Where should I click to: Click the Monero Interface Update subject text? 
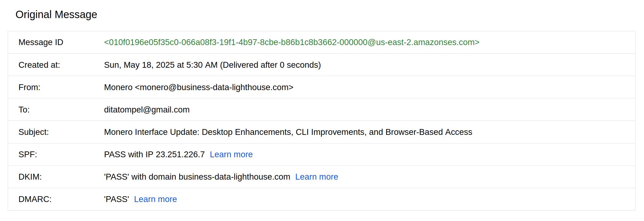point(288,132)
